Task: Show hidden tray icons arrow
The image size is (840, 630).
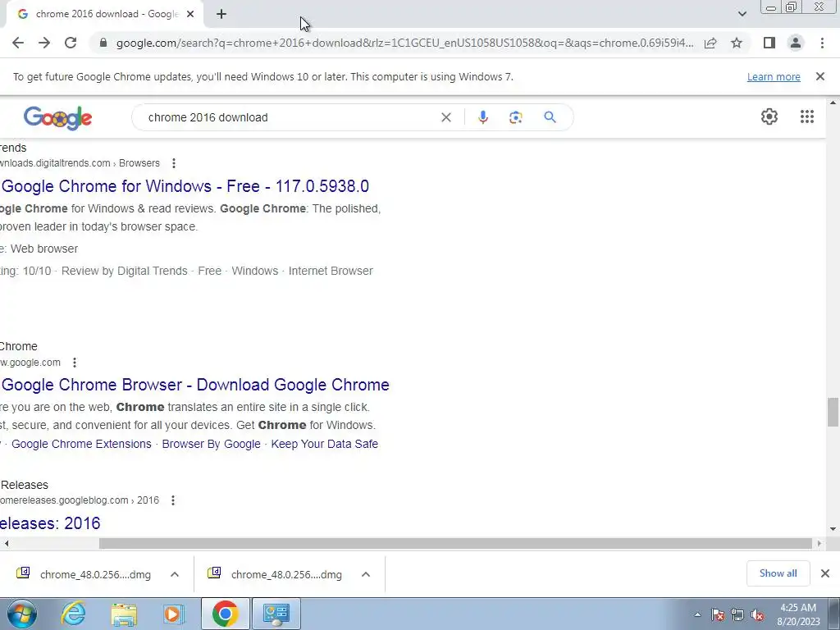Action: tap(697, 614)
